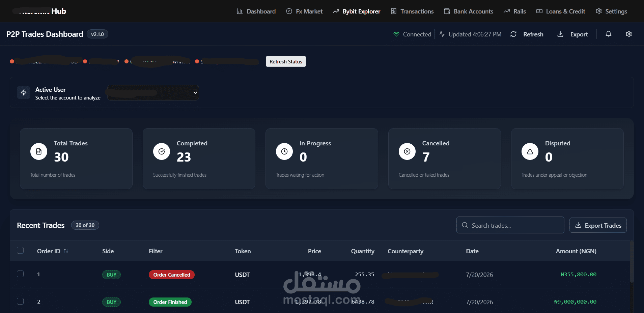Click the Token column header
This screenshot has width=644, height=313.
[x=243, y=251]
